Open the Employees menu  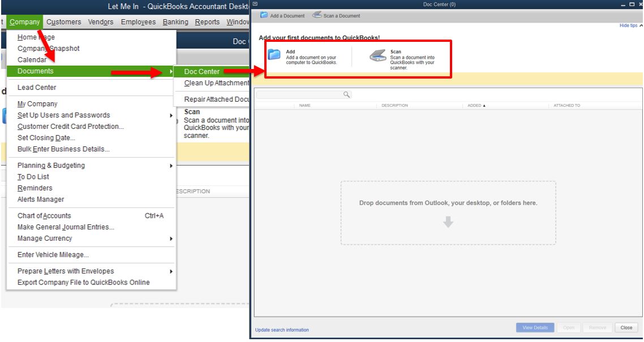coord(138,22)
